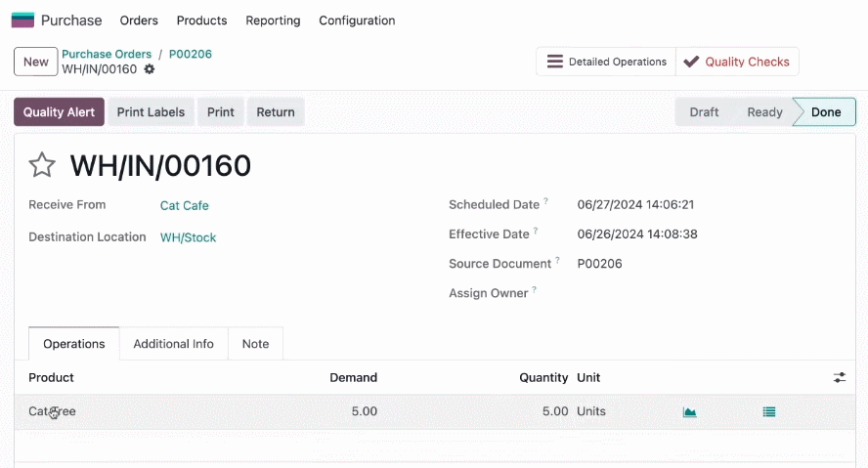The width and height of the screenshot is (868, 468).
Task: Go to P00206 breadcrumb link
Action: [x=191, y=54]
